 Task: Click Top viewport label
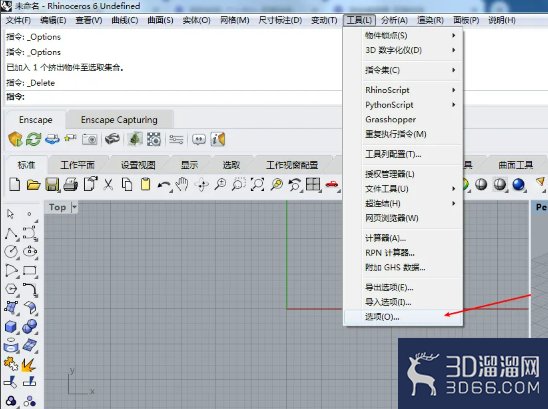(x=57, y=207)
